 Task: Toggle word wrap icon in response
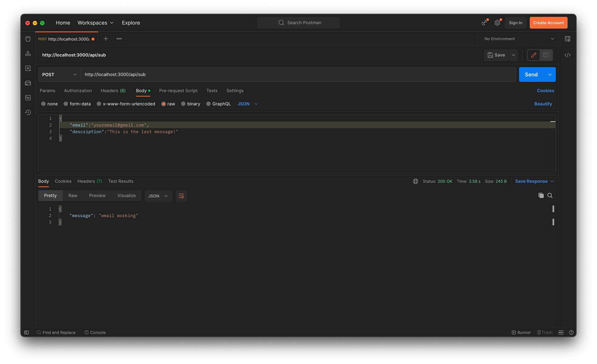[x=181, y=196]
